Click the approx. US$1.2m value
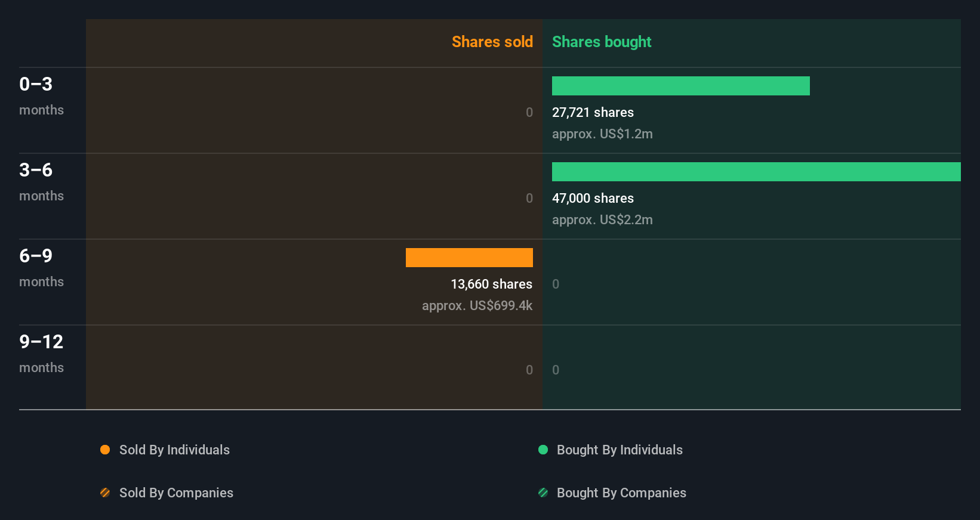This screenshot has height=520, width=980. (x=602, y=134)
